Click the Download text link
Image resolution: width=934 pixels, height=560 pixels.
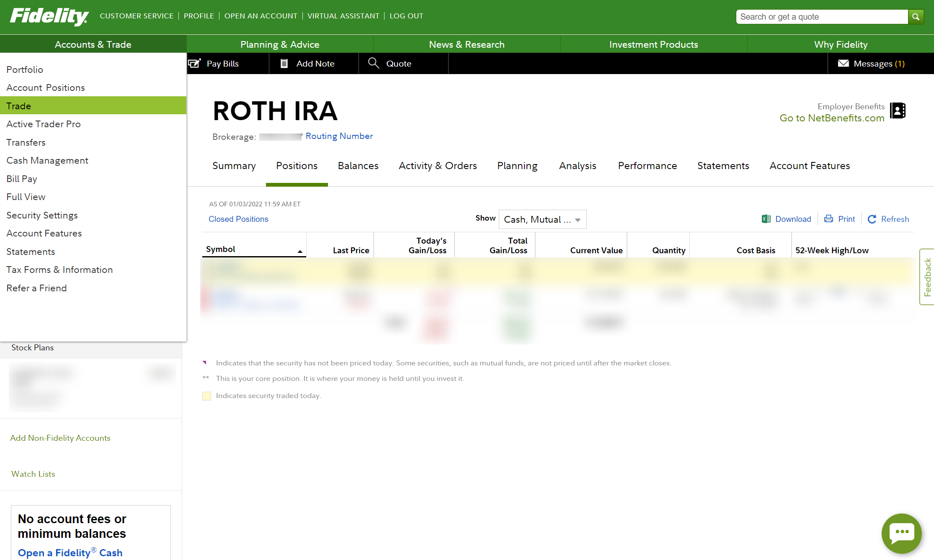793,219
